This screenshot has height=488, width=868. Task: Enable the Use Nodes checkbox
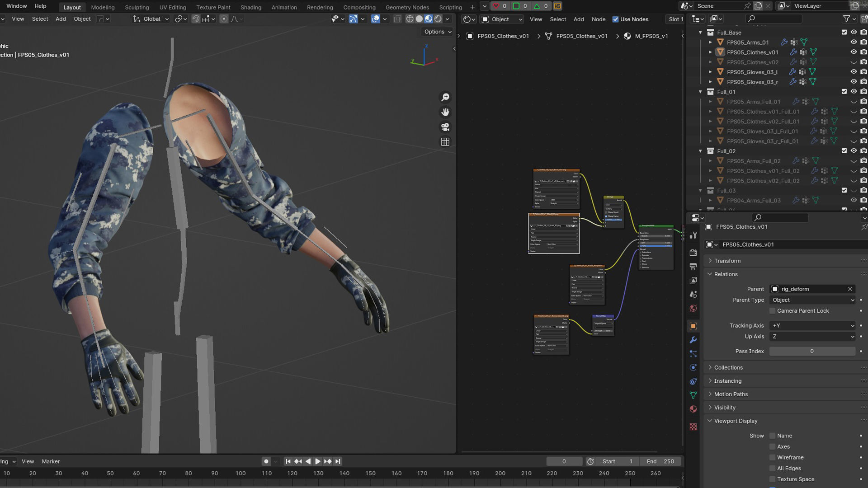tap(615, 19)
